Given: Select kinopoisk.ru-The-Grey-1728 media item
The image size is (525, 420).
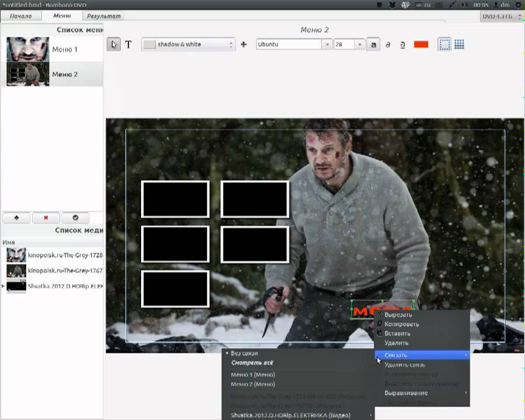Looking at the screenshot, I should pos(55,256).
